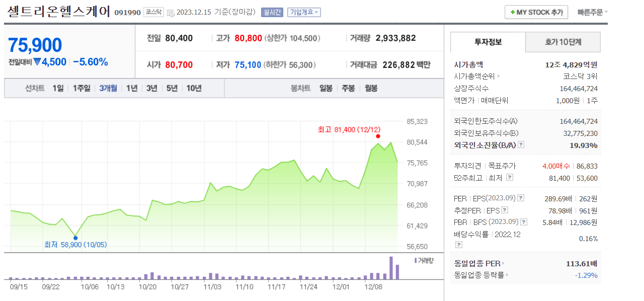Click the 실시간 badge
This screenshot has height=301, width=644.
[x=272, y=12]
